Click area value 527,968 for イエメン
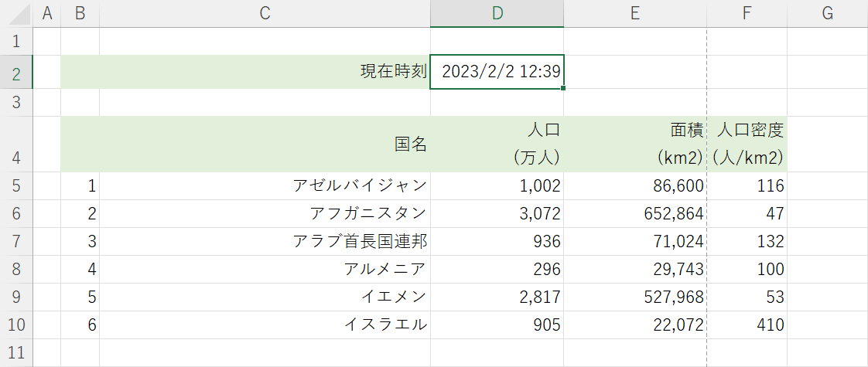The image size is (868, 367). 635,297
